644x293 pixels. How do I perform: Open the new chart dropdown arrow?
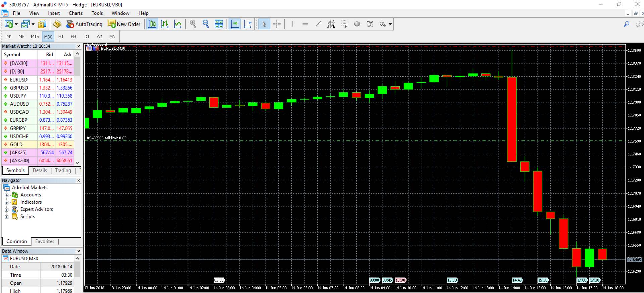pos(16,24)
